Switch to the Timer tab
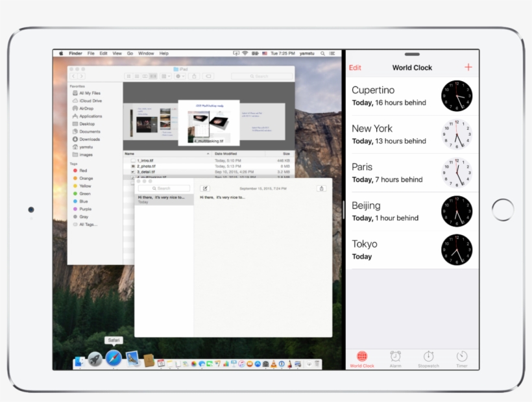 coord(462,359)
